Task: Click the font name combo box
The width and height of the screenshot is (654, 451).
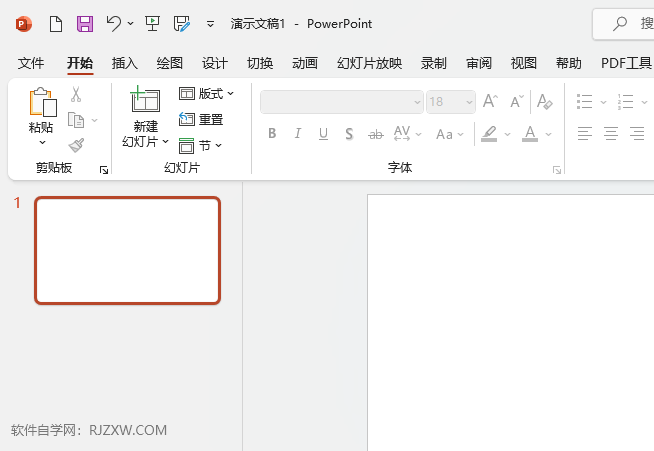Action: (x=342, y=102)
